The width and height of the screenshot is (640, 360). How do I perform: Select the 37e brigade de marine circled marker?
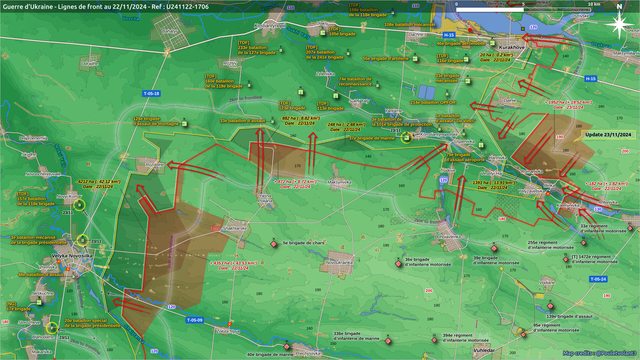(406, 138)
